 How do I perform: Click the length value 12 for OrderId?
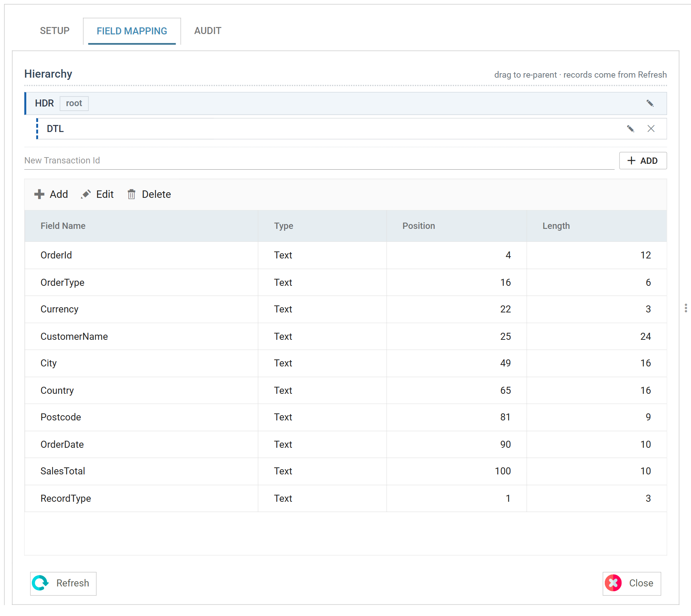[646, 255]
